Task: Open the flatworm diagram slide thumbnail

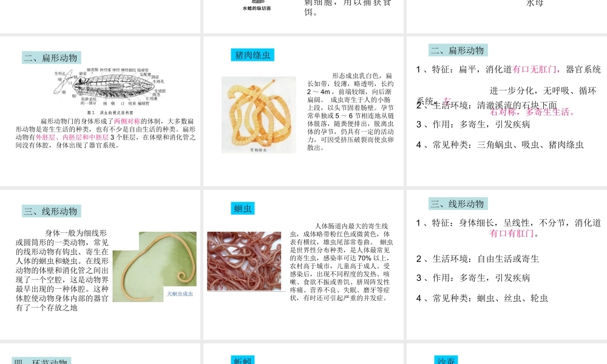Action: (100, 111)
